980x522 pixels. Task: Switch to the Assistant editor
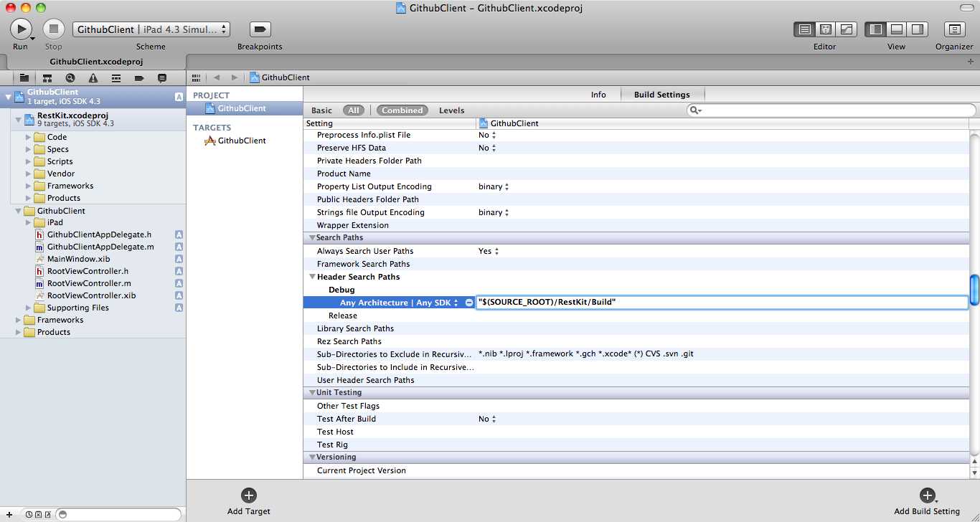826,29
